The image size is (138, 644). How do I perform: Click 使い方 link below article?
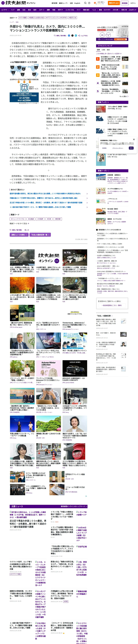pos(27,230)
